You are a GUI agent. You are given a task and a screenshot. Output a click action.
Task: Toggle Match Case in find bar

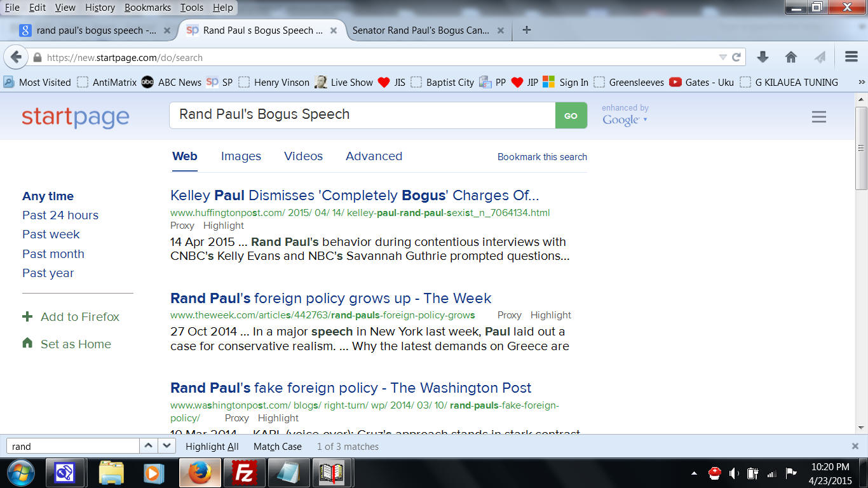point(278,447)
